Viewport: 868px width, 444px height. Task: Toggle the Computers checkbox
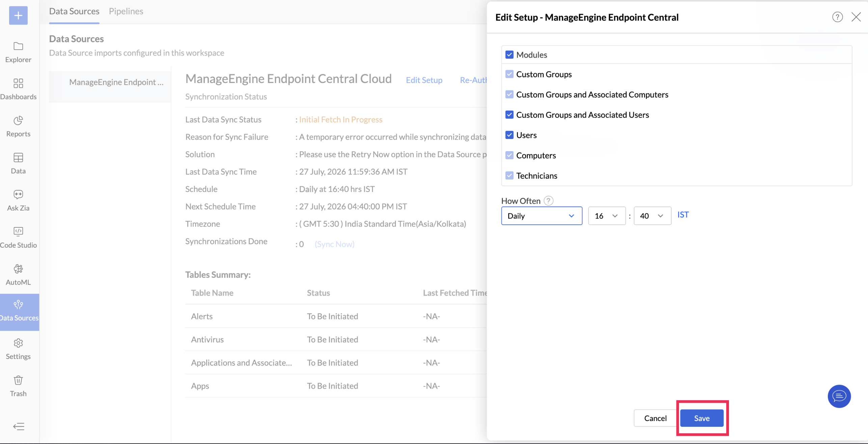point(509,155)
